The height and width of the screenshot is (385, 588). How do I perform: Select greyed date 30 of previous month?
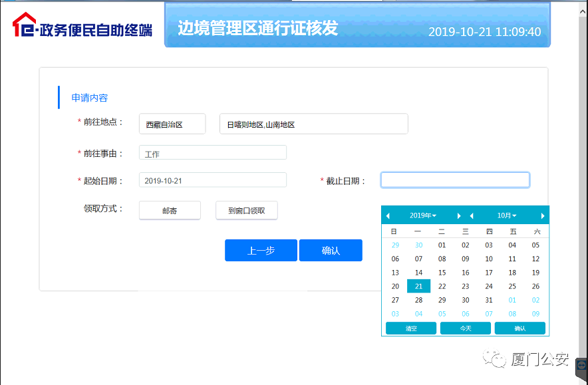tap(419, 245)
